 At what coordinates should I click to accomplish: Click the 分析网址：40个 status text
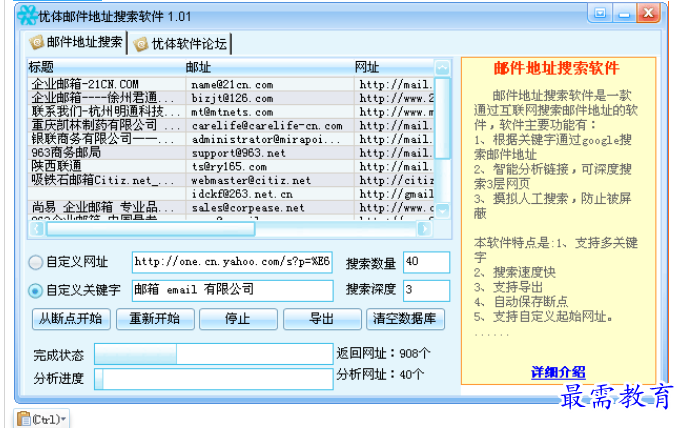pyautogui.click(x=380, y=374)
